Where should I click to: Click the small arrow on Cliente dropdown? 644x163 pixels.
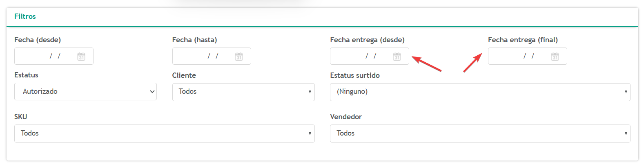coord(310,92)
